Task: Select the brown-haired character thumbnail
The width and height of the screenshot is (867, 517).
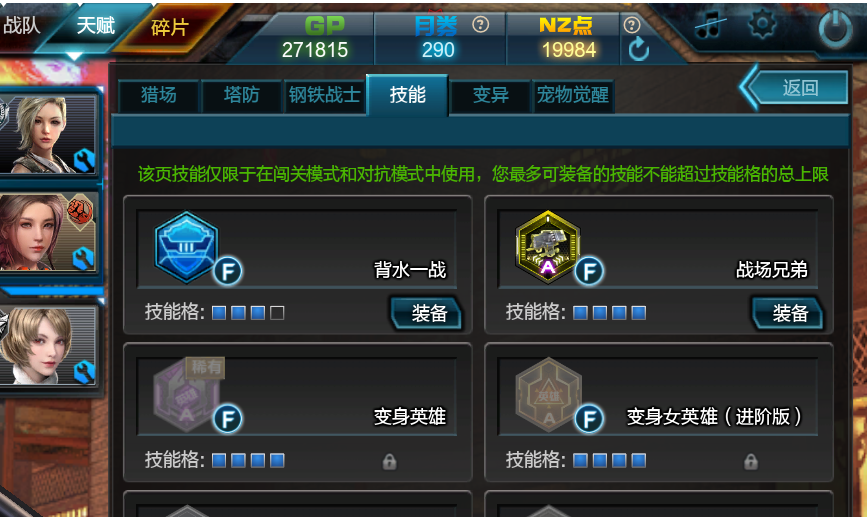Action: pyautogui.click(x=48, y=232)
